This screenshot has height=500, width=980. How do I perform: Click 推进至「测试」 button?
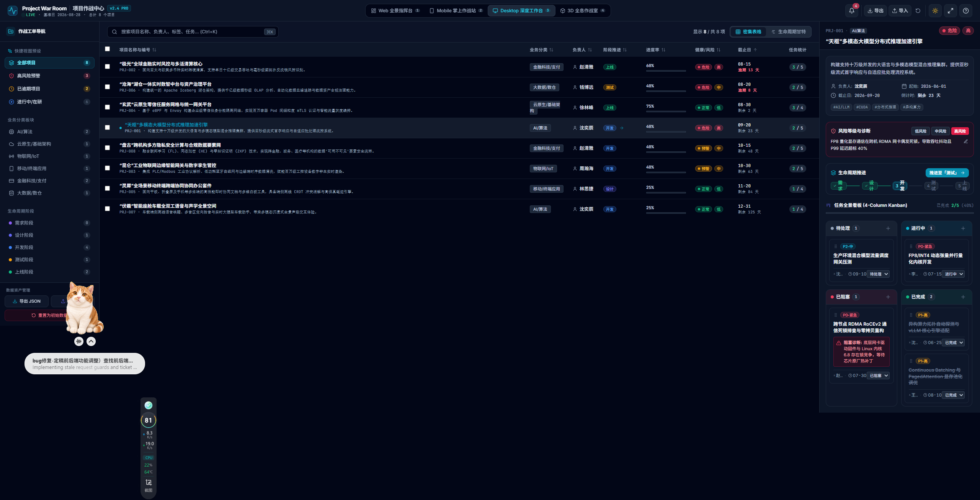(947, 173)
